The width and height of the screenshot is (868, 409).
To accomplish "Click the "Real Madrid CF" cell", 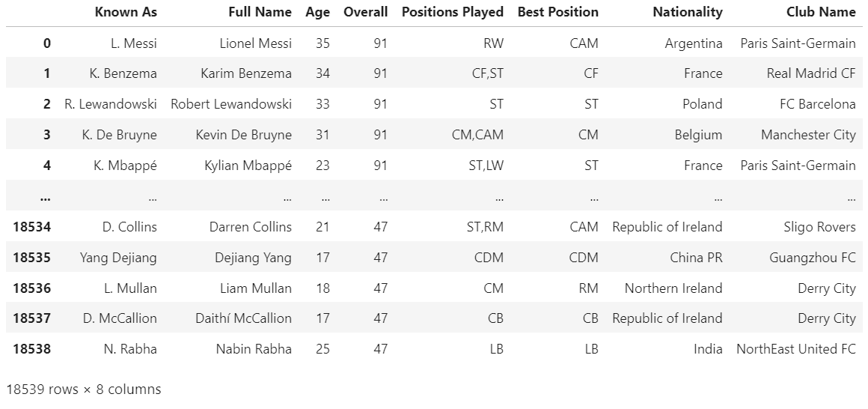I will pos(810,73).
